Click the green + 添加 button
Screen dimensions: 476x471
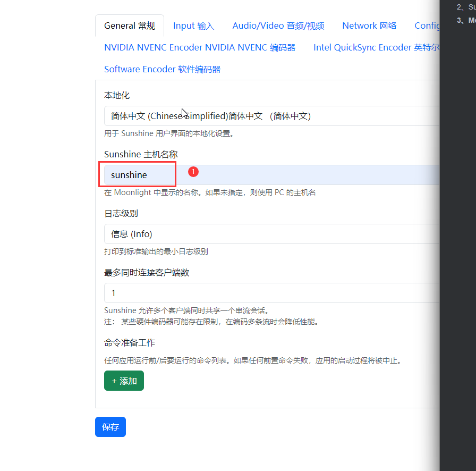[x=124, y=381]
